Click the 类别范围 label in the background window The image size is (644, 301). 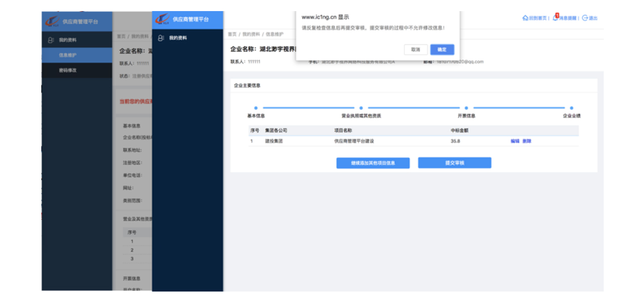pyautogui.click(x=132, y=200)
